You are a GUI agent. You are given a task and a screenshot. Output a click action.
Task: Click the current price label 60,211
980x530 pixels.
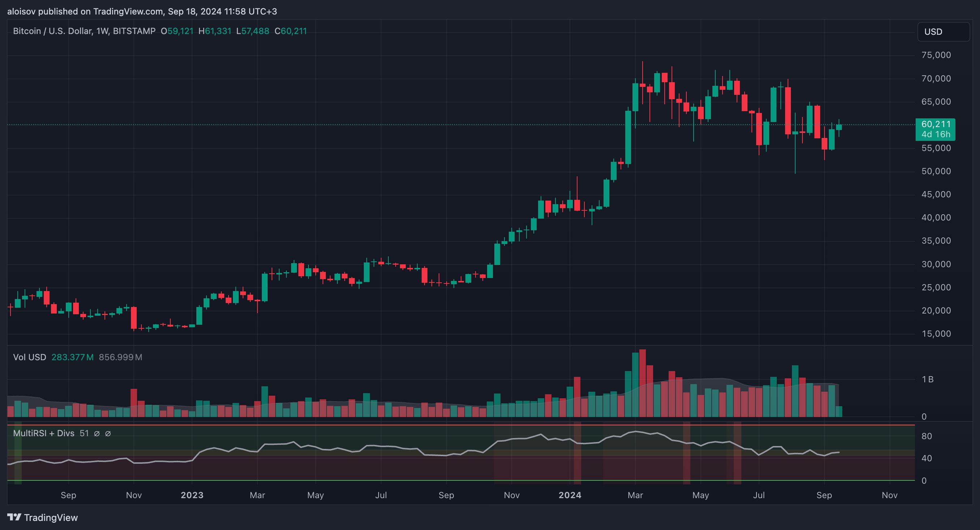click(936, 125)
